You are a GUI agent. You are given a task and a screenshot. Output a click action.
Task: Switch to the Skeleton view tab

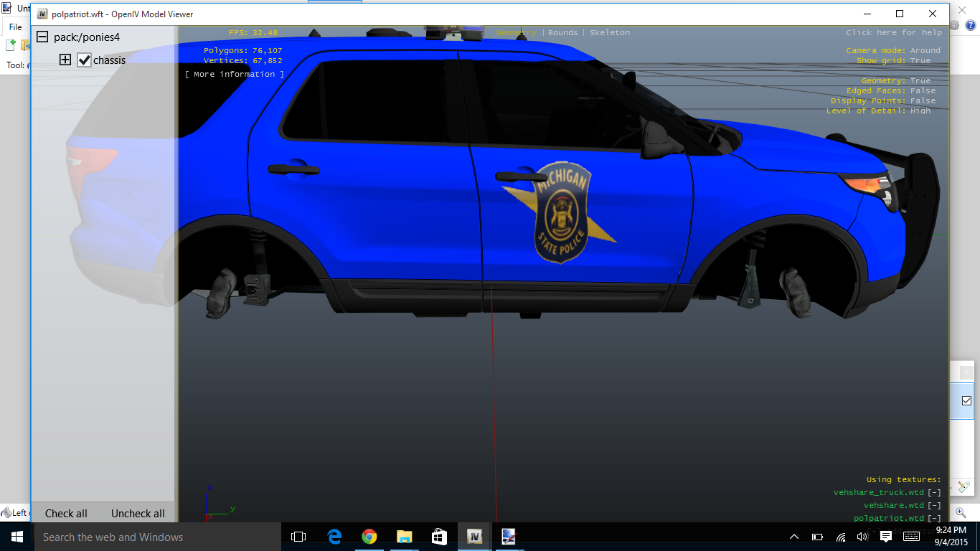click(610, 33)
